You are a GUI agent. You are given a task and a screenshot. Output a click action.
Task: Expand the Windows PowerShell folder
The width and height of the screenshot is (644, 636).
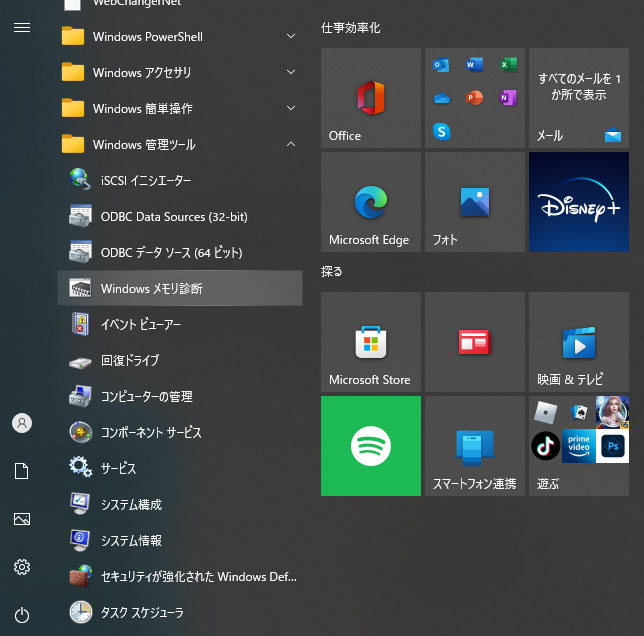180,37
